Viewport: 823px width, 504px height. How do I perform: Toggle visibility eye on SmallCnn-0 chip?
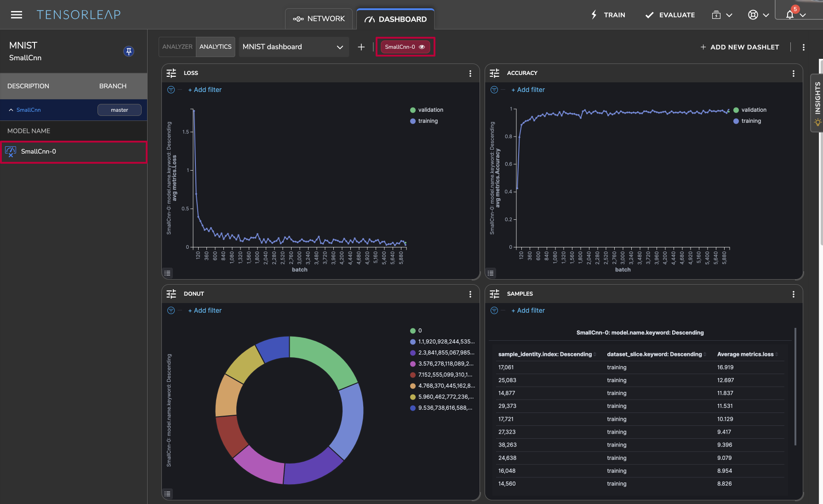tap(422, 47)
